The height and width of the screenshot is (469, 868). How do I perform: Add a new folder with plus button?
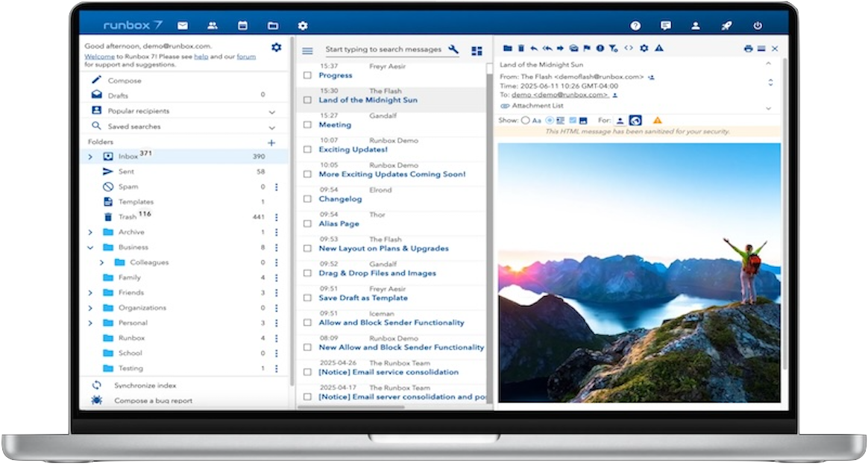tap(271, 143)
